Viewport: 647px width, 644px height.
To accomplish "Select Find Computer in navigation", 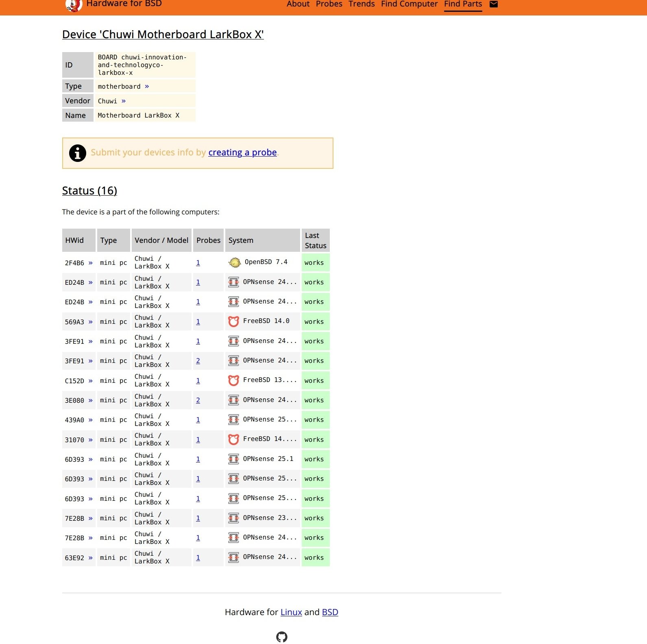I will [409, 4].
